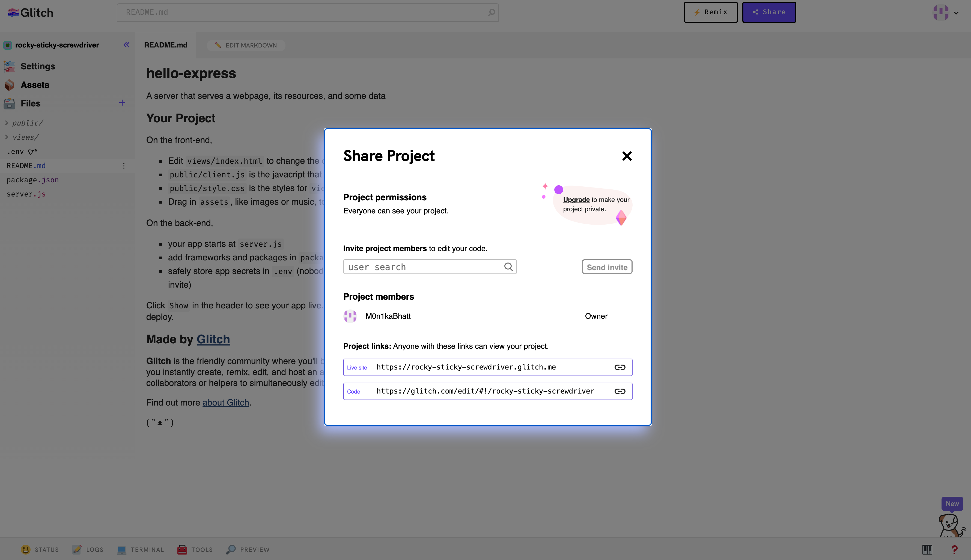
Task: Click the red question mark help icon
Action: pos(954,550)
